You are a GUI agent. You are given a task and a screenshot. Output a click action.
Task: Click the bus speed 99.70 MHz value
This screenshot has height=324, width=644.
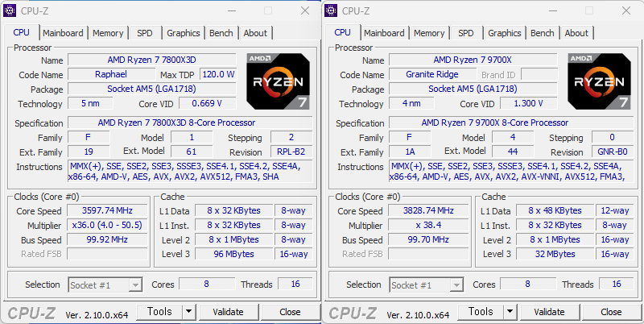(428, 239)
